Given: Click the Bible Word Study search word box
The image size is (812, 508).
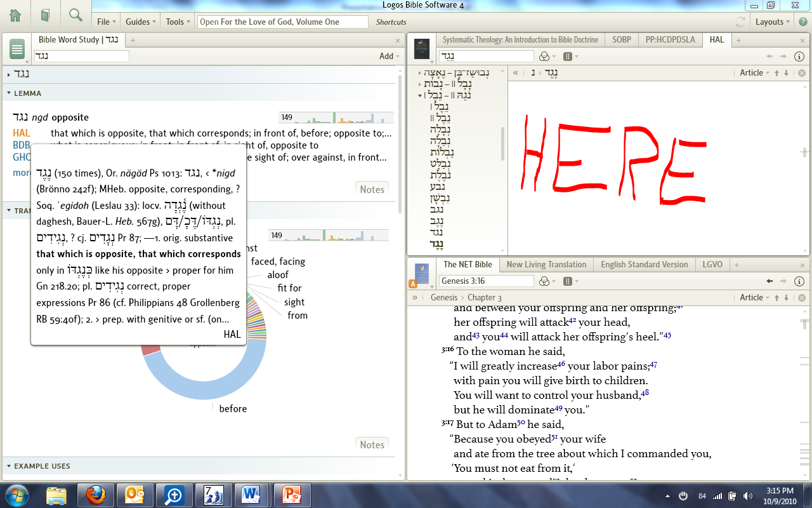Looking at the screenshot, I should tap(81, 56).
